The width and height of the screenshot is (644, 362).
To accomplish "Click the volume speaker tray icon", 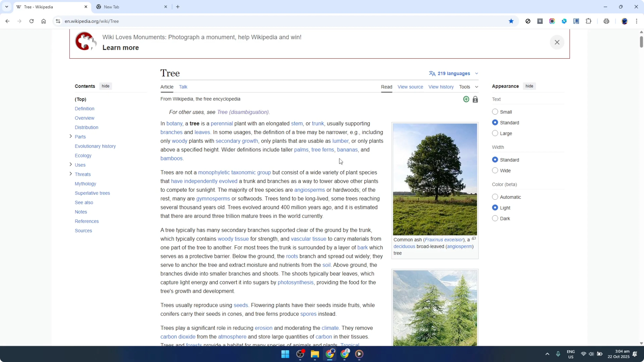I will (591, 354).
